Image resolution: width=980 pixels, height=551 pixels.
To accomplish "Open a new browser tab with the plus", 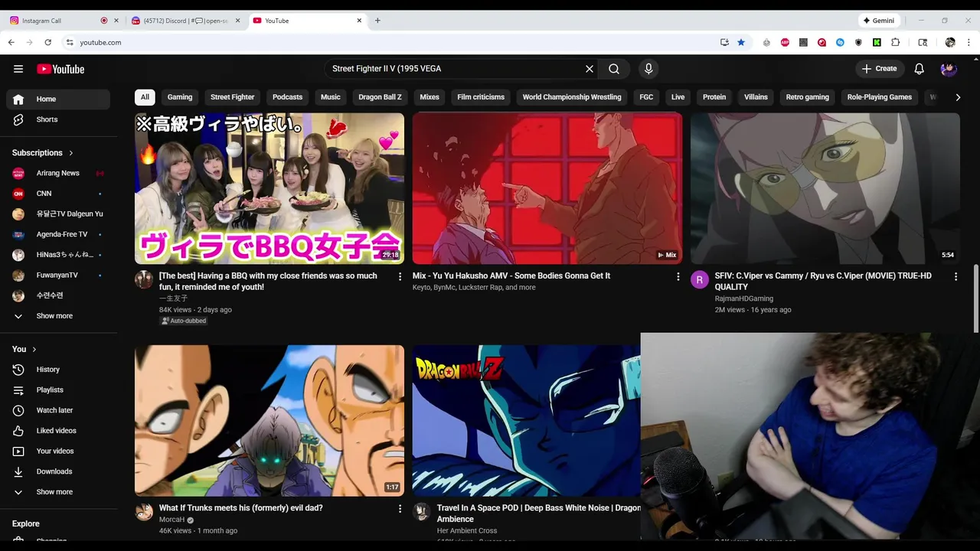I will (x=377, y=21).
